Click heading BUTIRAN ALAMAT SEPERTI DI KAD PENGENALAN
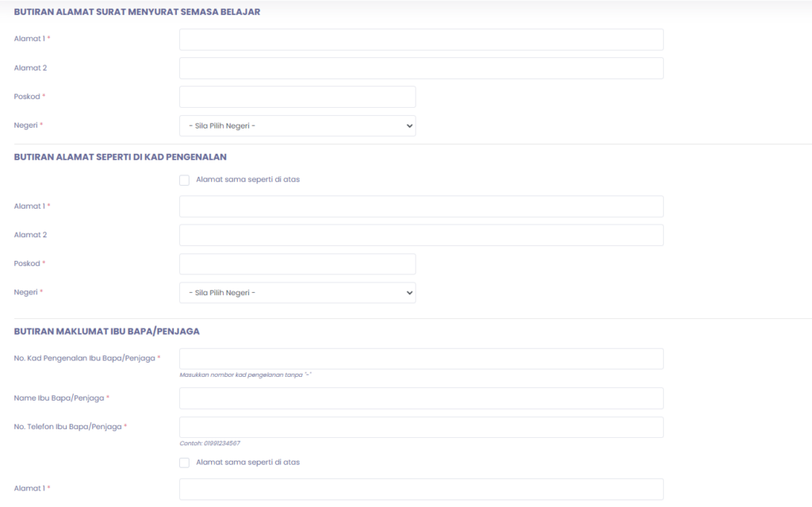 click(x=121, y=157)
